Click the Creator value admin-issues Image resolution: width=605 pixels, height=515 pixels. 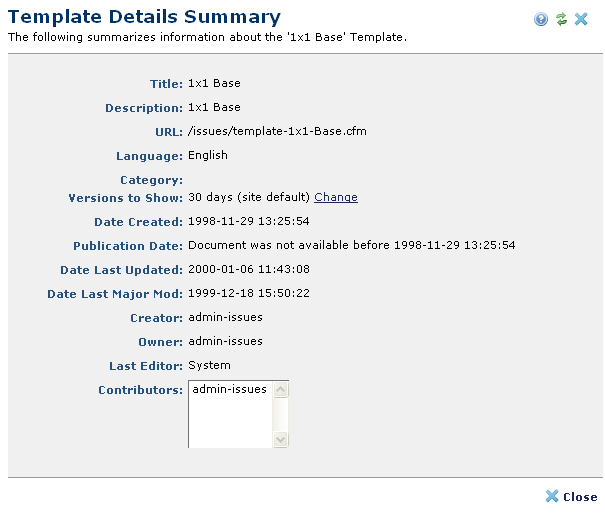pyautogui.click(x=225, y=317)
